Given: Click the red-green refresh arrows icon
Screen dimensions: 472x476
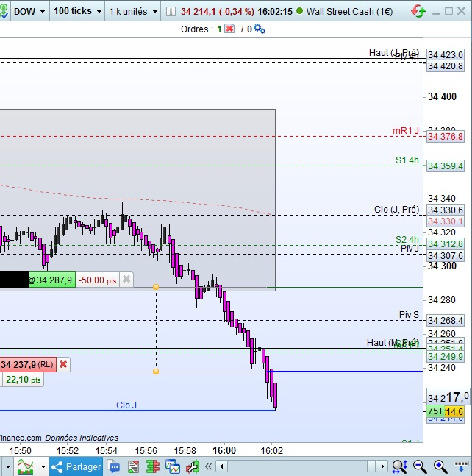Looking at the screenshot, I should 418,11.
